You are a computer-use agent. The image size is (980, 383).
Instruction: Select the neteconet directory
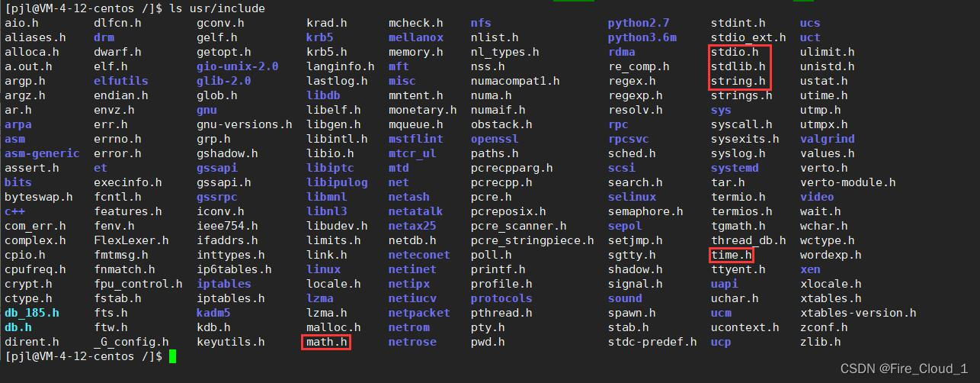(419, 255)
